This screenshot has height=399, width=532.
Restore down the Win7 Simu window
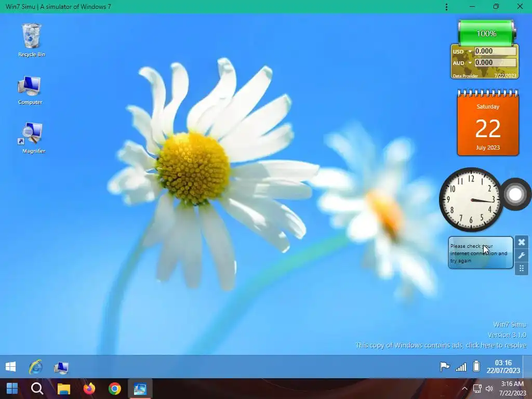(496, 7)
